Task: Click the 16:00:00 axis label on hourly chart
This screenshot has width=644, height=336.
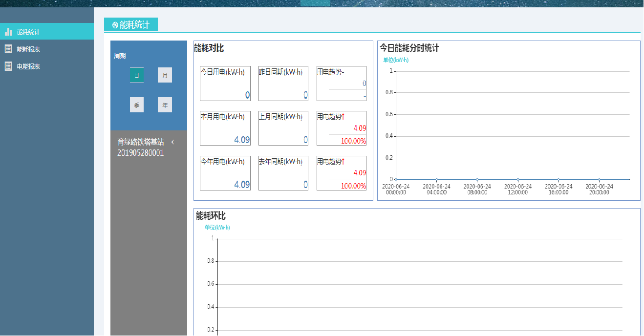Action: pos(558,192)
